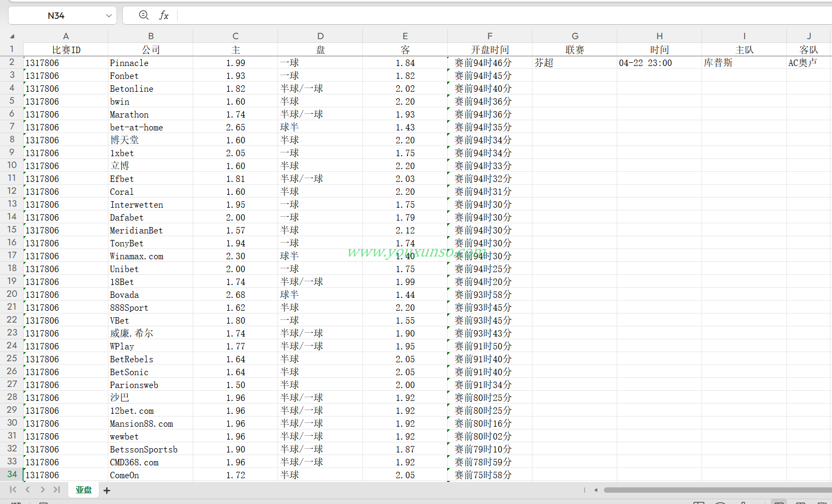Viewport: 832px width, 504px height.
Task: Go to the next sheet tab arrow
Action: click(x=42, y=490)
